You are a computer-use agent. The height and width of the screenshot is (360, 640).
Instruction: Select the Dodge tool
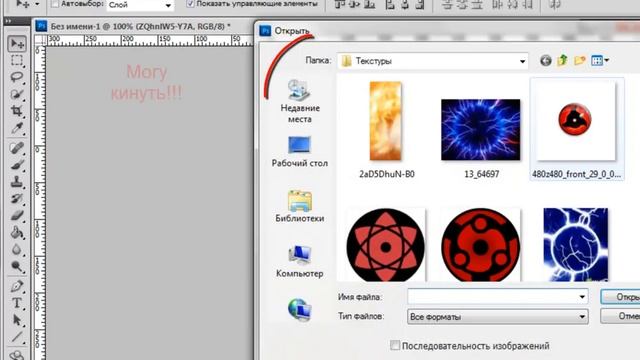click(x=17, y=267)
